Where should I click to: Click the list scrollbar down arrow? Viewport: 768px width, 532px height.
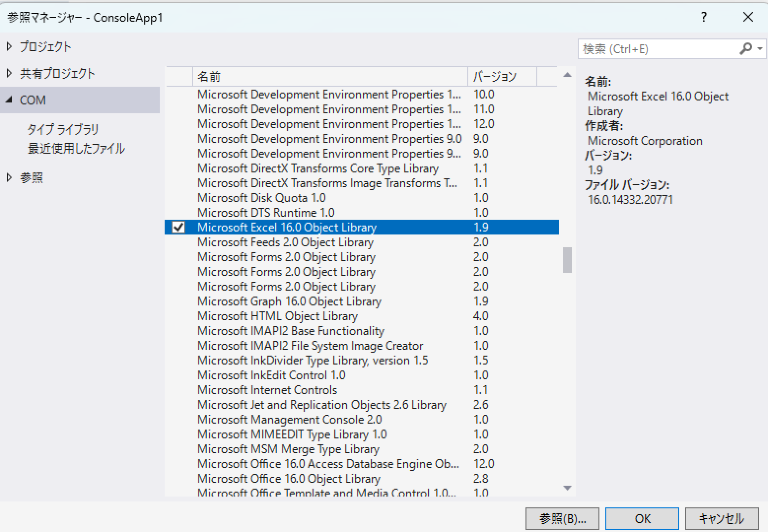pos(567,488)
